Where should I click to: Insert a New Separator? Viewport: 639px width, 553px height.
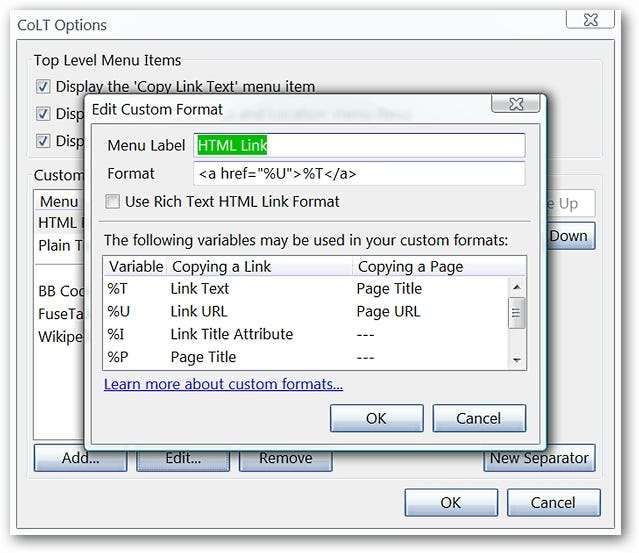(x=540, y=459)
